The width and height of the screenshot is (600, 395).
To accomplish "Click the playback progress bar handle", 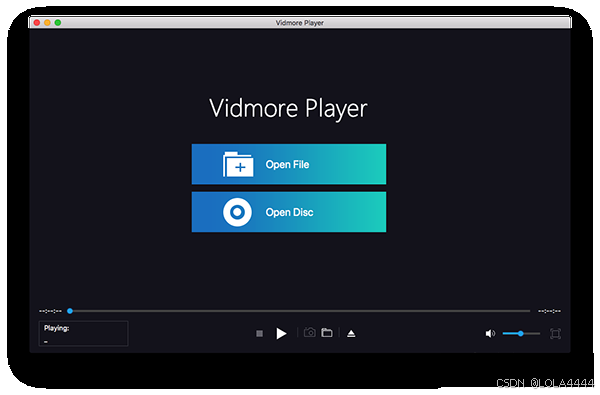I will [x=70, y=311].
